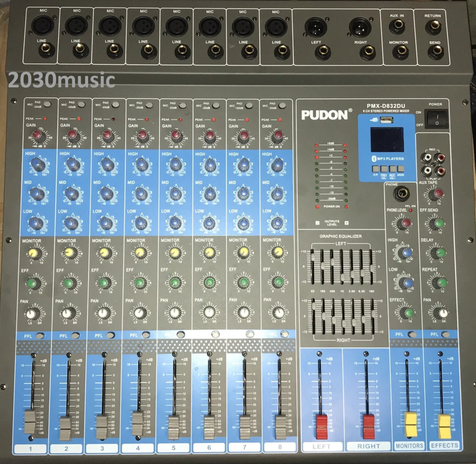Grab the channel 3 fader cap
The image size is (476, 464).
point(102,426)
